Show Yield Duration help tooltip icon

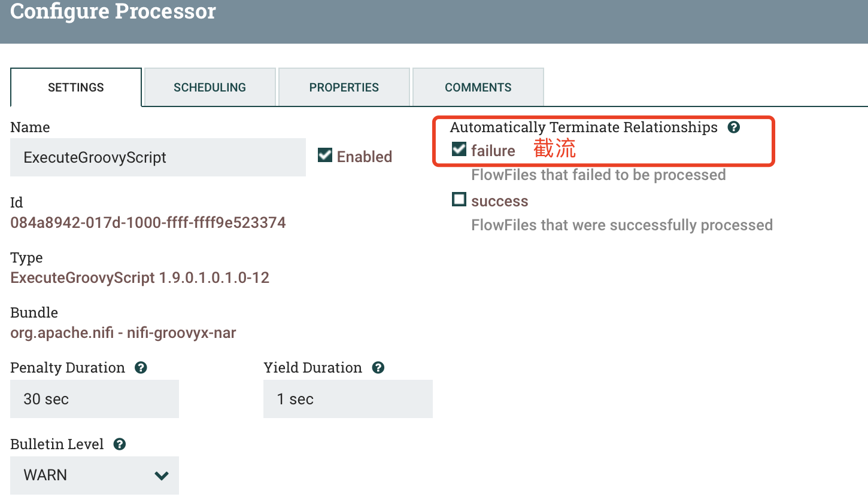(x=378, y=368)
